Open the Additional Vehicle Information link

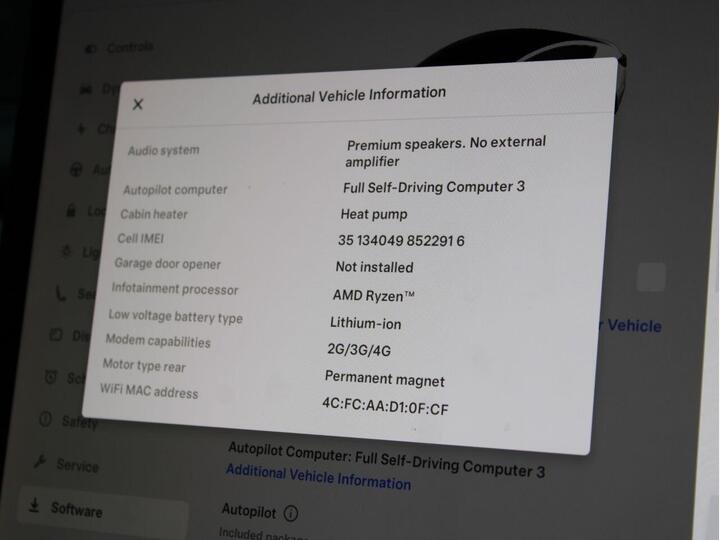(318, 478)
